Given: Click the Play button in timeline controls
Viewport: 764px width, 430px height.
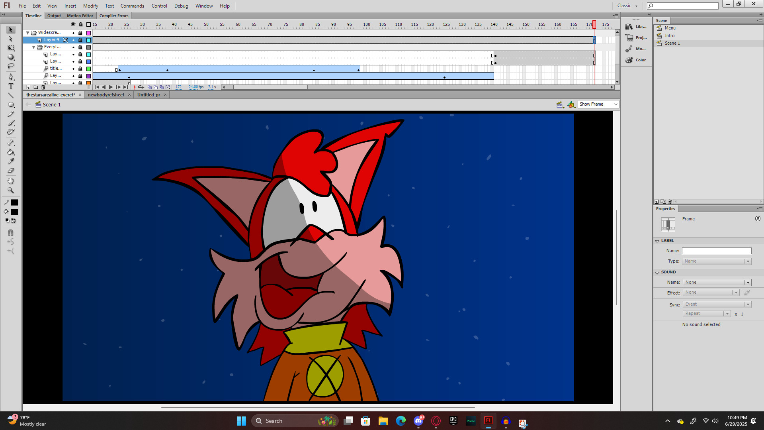Looking at the screenshot, I should pos(111,87).
